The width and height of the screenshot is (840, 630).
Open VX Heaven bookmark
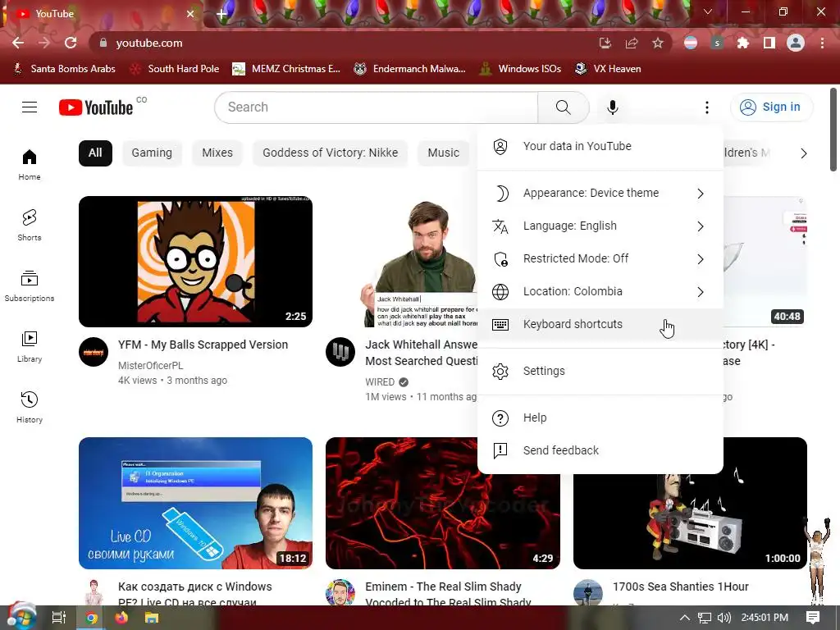[x=608, y=69]
